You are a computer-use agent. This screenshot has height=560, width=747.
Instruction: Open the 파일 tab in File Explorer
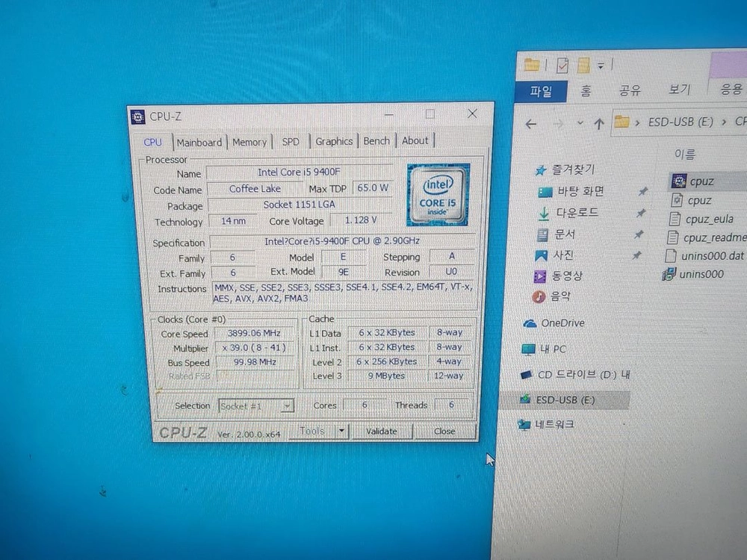click(x=541, y=91)
